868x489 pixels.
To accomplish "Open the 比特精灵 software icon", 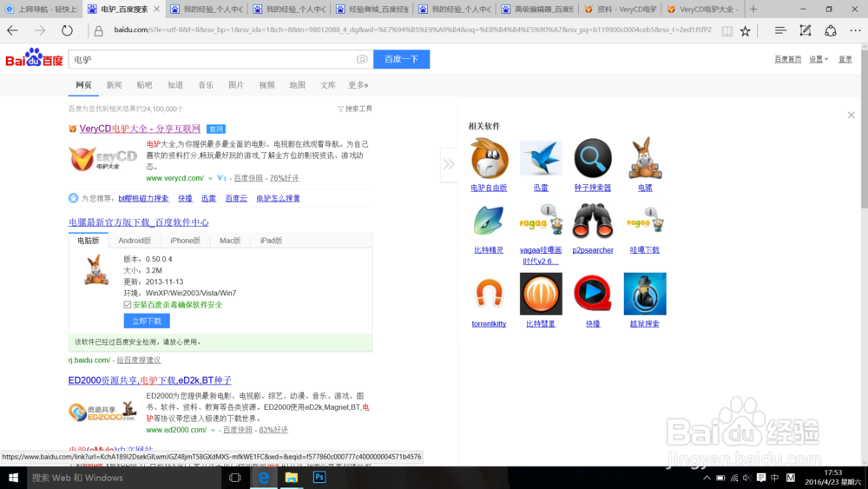I will coord(489,221).
